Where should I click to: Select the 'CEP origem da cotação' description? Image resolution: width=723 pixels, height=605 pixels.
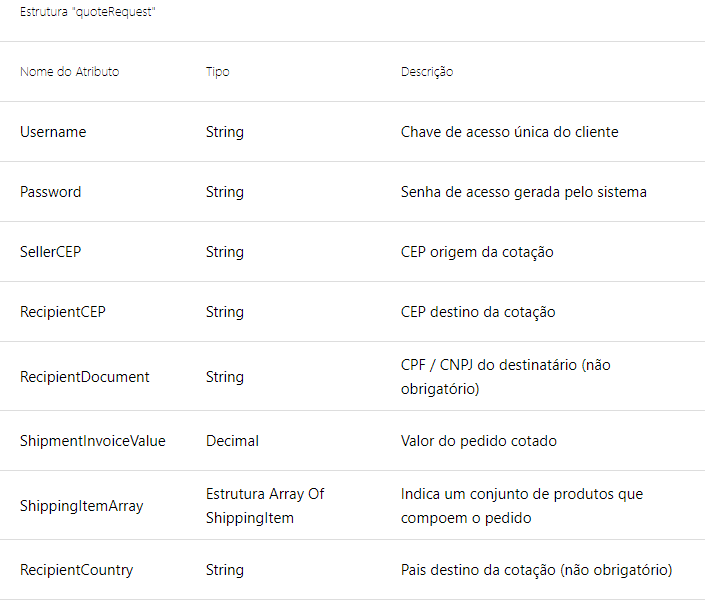click(477, 252)
